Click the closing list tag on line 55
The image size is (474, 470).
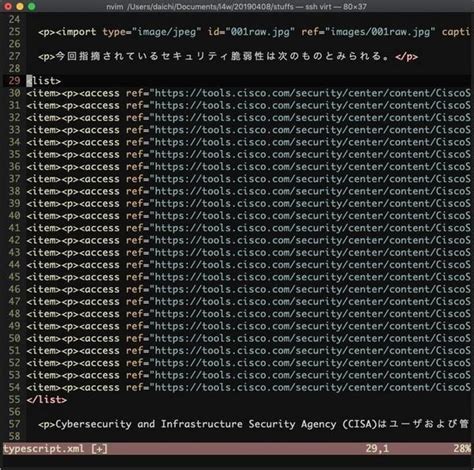(47, 400)
